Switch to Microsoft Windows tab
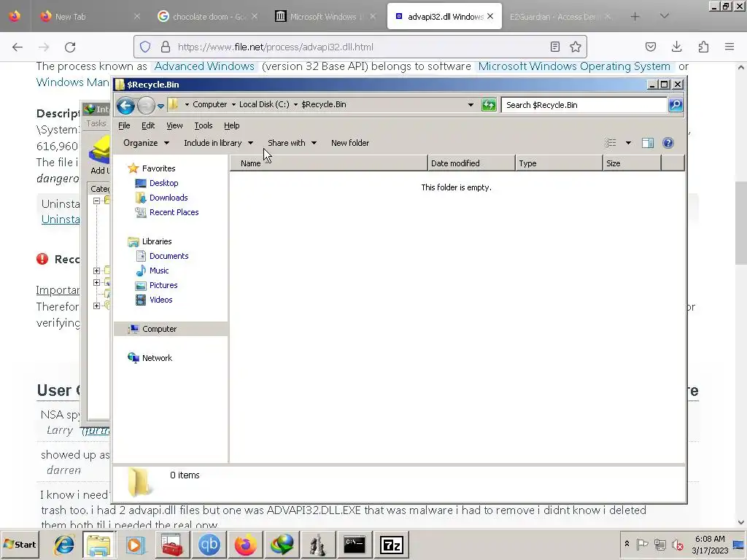 click(325, 17)
